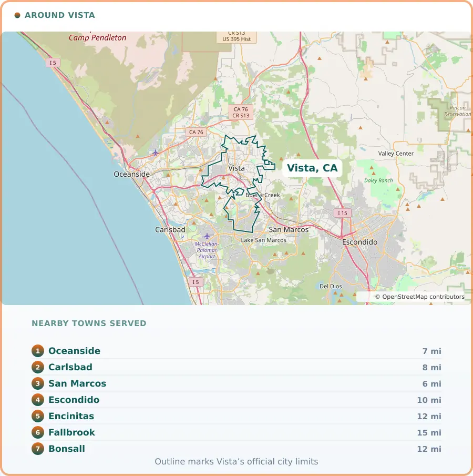Click the round dot before Around Vista
This screenshot has height=476, width=473.
17,15
